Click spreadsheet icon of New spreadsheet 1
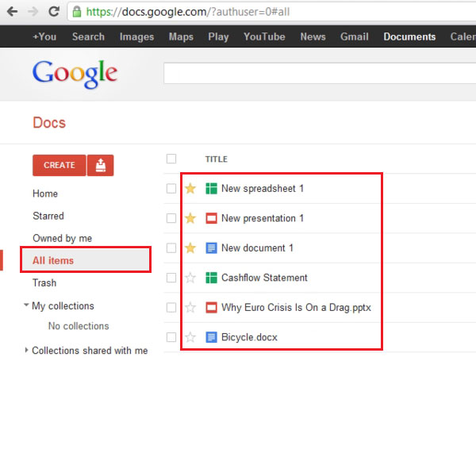Viewport: 476px width, 476px height. 211,189
